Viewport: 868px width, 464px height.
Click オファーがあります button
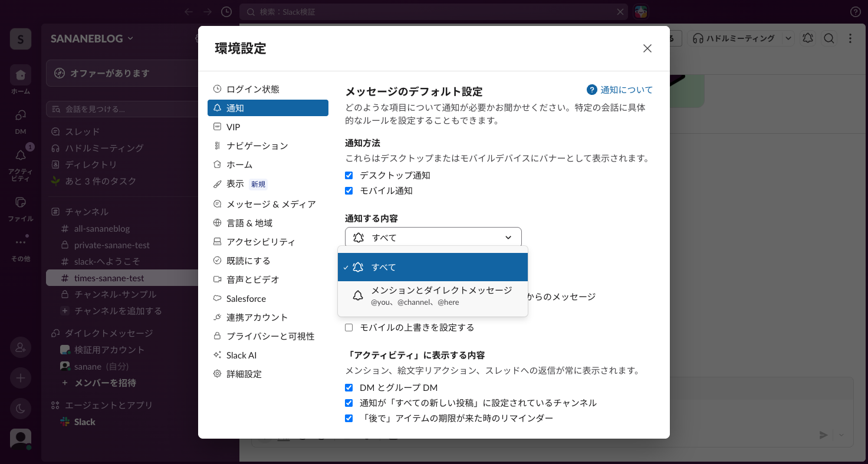point(122,73)
